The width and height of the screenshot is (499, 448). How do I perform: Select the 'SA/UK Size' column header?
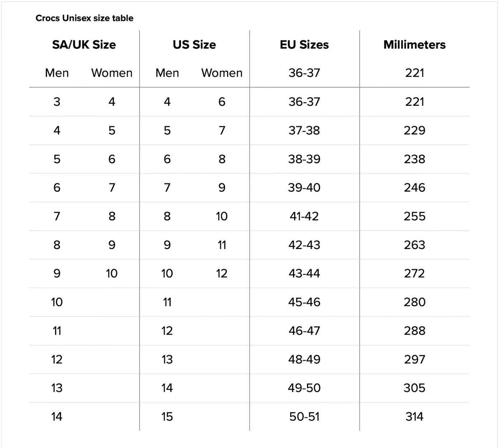click(84, 45)
